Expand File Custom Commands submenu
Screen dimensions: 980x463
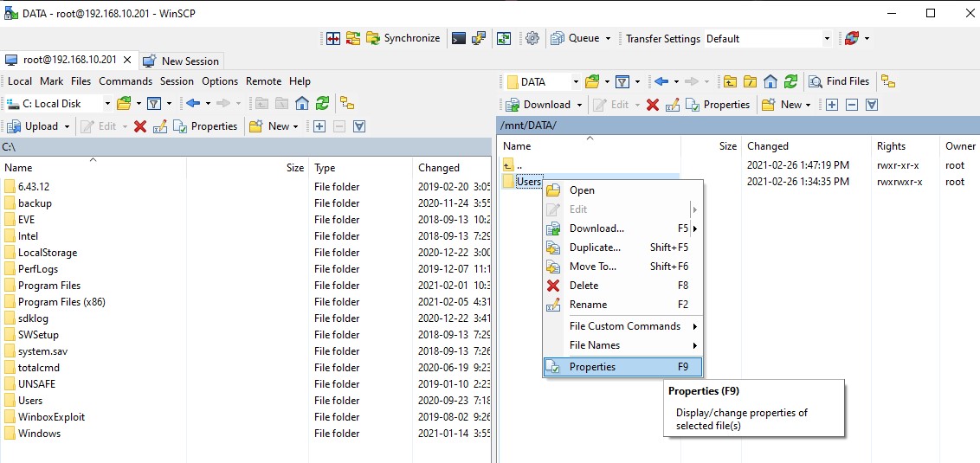(x=622, y=326)
